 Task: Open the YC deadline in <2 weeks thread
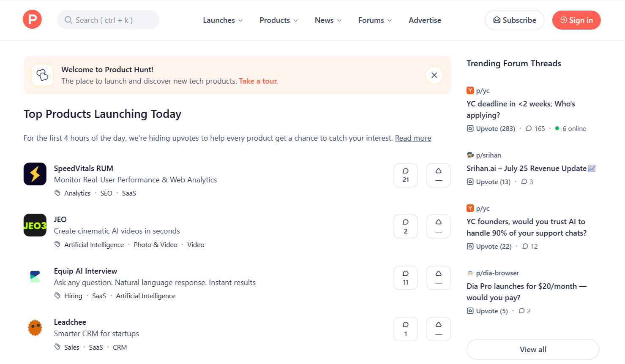point(521,109)
